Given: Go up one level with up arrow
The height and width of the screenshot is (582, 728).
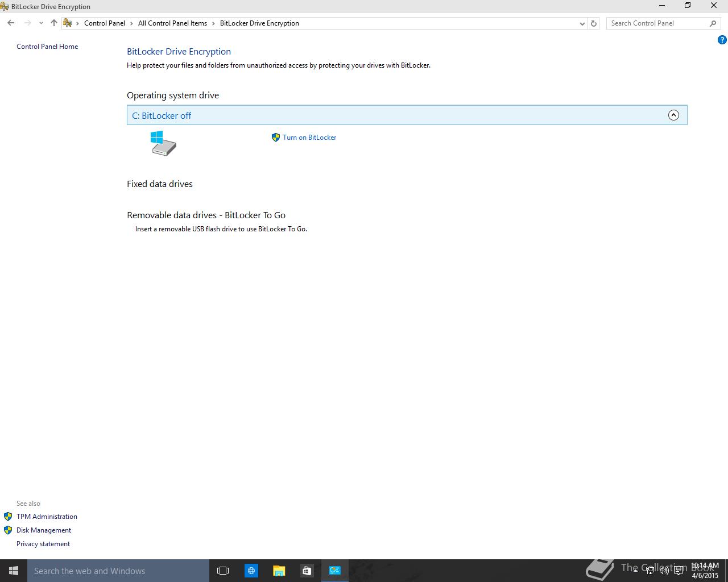Looking at the screenshot, I should [53, 23].
